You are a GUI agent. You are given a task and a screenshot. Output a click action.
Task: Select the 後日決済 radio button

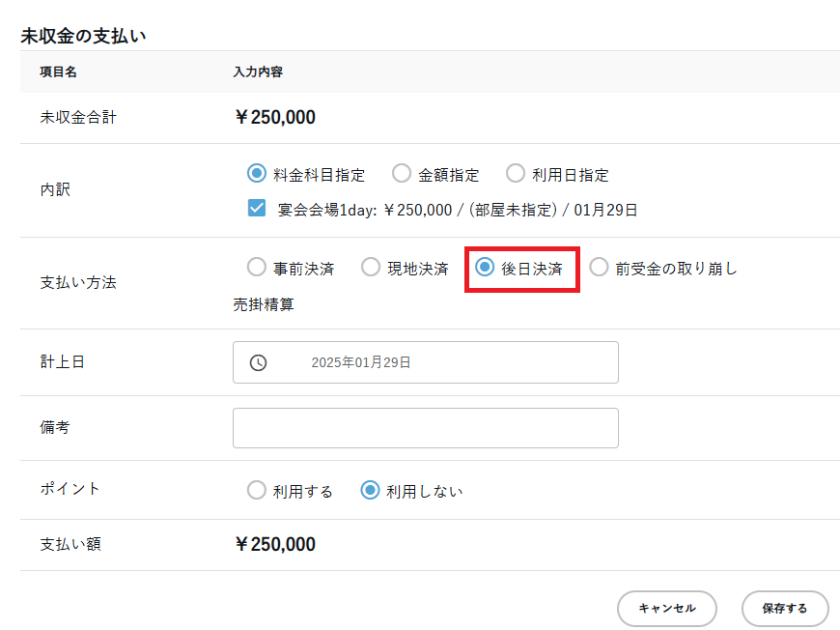(485, 268)
